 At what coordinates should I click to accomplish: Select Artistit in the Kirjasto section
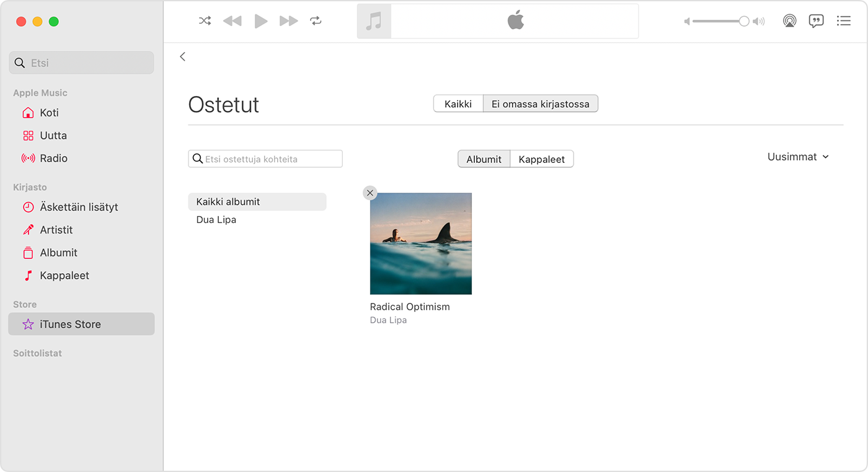tap(56, 229)
